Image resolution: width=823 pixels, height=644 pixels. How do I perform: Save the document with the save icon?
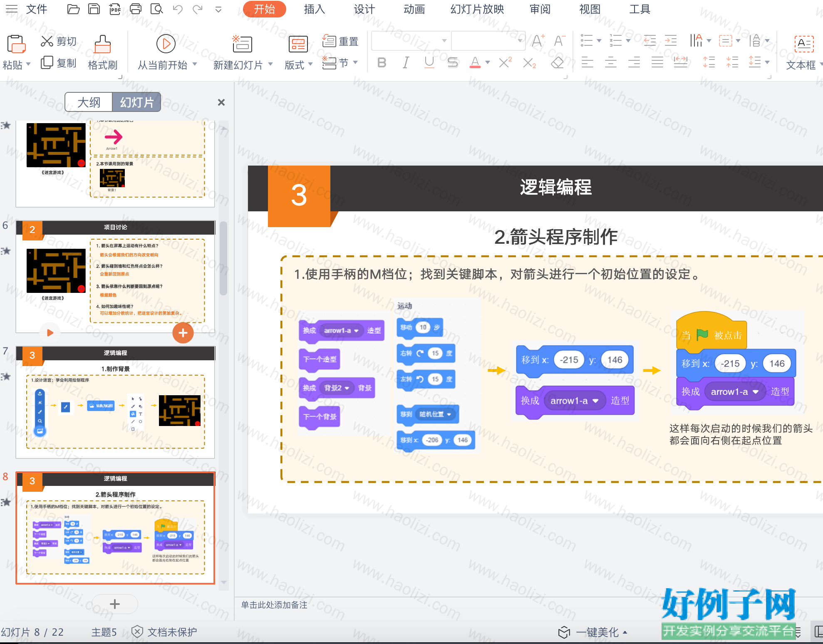coord(94,9)
